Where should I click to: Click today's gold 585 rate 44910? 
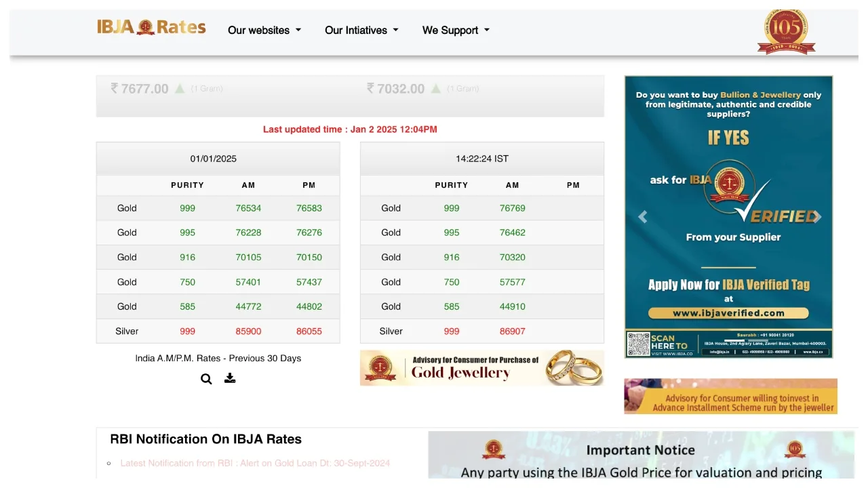coord(513,306)
